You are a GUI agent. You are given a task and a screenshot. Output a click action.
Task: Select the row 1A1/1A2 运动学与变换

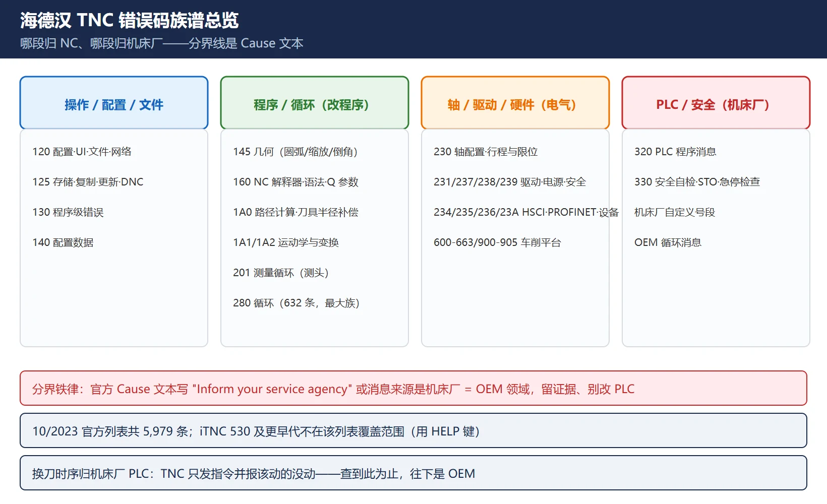coord(286,242)
